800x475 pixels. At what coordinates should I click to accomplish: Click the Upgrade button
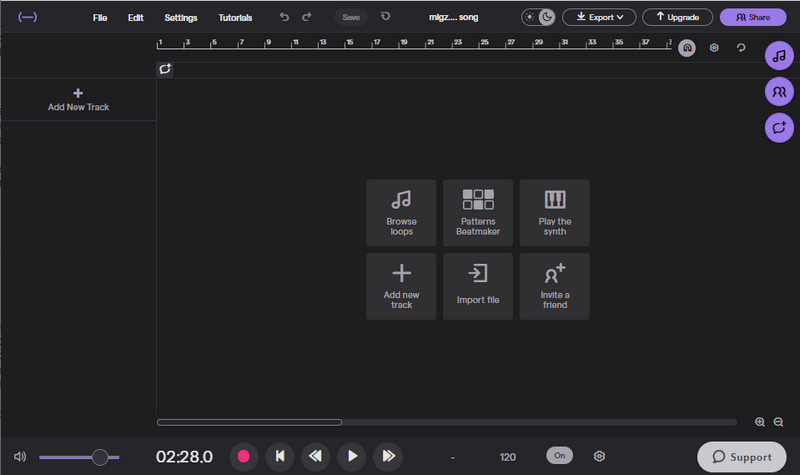(x=677, y=17)
